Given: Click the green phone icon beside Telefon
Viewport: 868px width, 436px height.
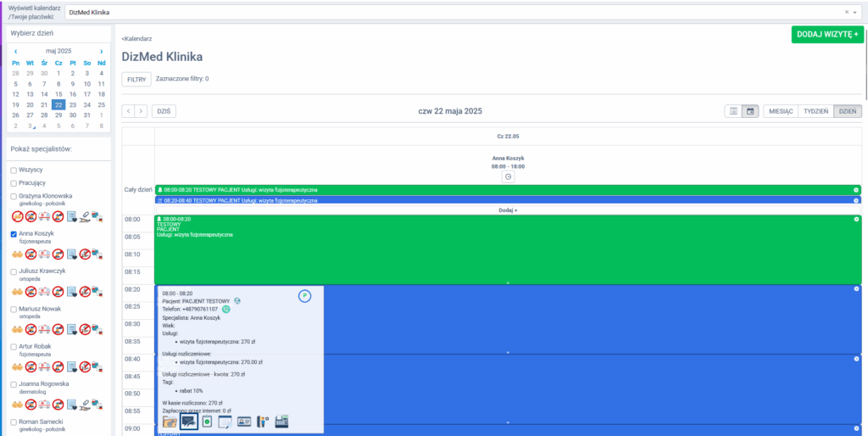Looking at the screenshot, I should [x=226, y=310].
